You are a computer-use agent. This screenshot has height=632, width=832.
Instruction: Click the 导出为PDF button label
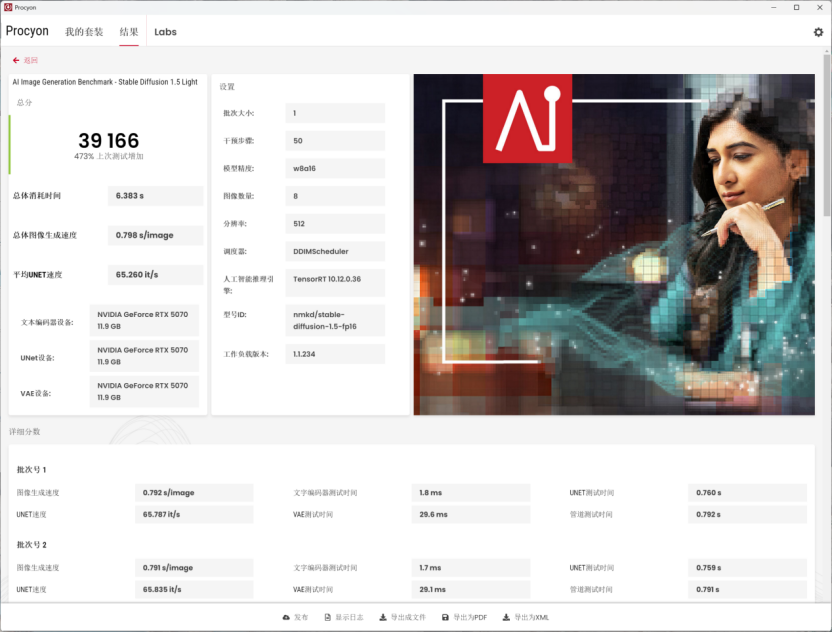tap(469, 618)
